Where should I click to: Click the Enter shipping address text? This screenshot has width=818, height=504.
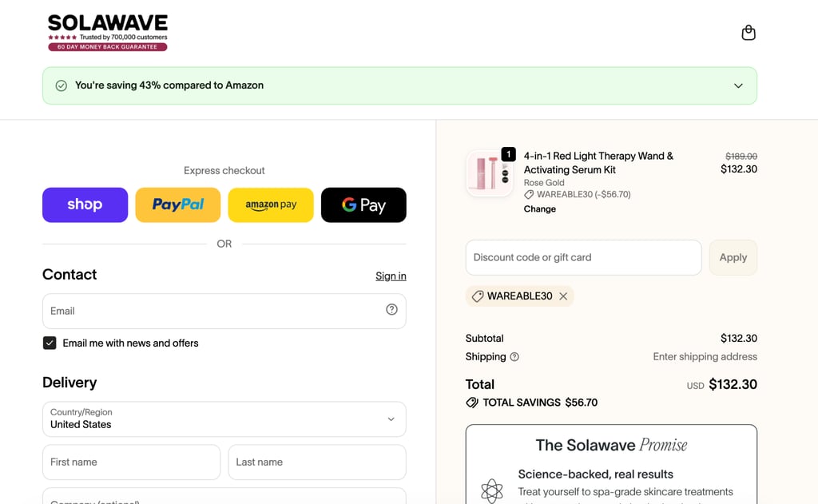[x=705, y=357]
